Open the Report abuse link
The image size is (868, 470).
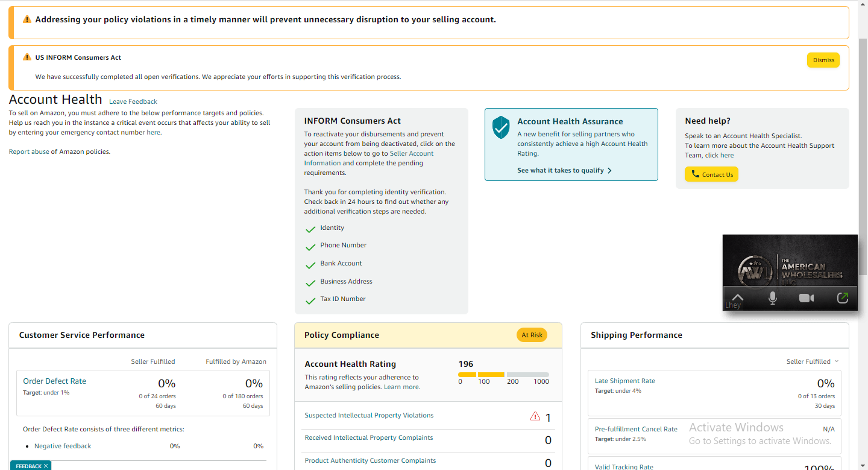point(29,151)
